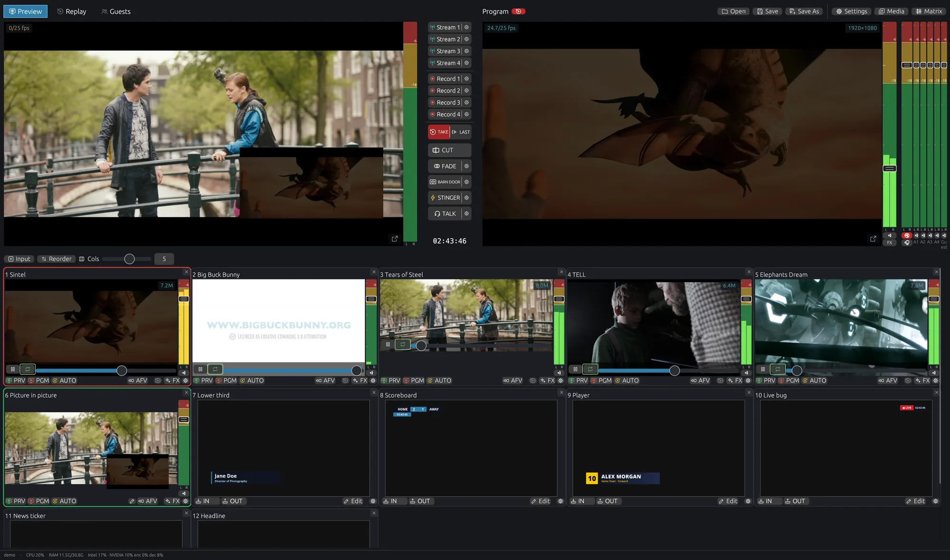
Task: Select the Tears of Steel video thumbnail
Action: (x=466, y=315)
